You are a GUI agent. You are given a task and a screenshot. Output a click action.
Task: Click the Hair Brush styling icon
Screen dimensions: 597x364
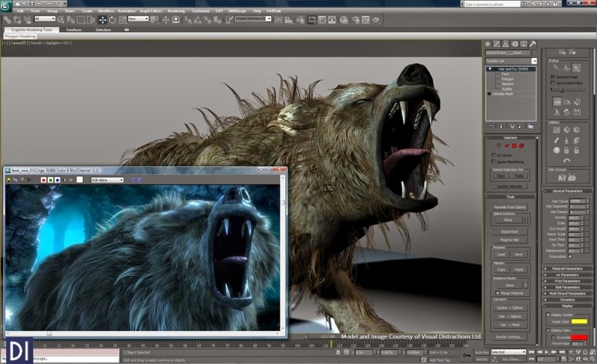pyautogui.click(x=557, y=68)
